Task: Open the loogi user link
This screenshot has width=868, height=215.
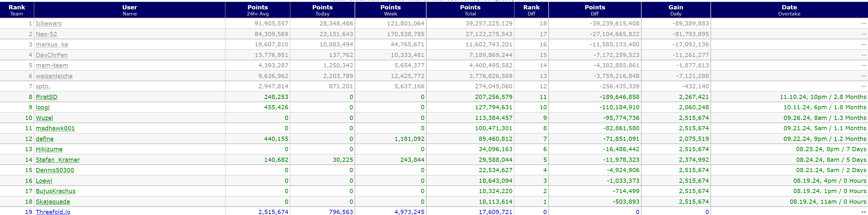Action: tap(42, 107)
